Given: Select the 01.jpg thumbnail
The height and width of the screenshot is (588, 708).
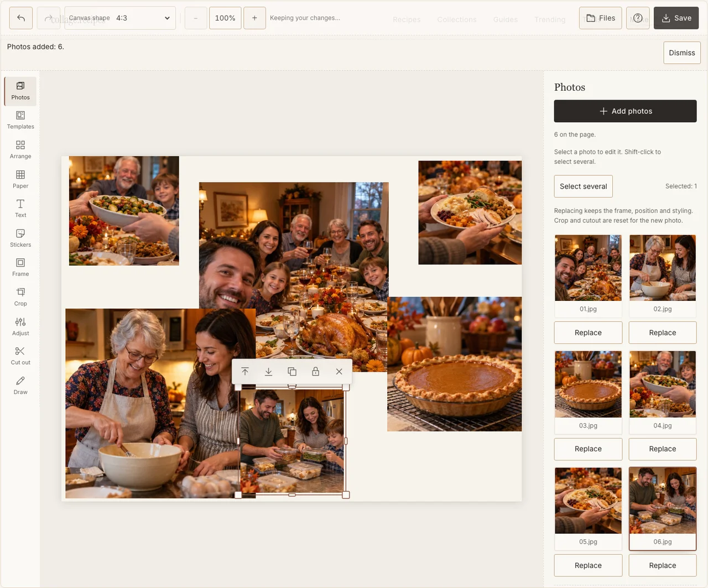Looking at the screenshot, I should click(x=588, y=275).
